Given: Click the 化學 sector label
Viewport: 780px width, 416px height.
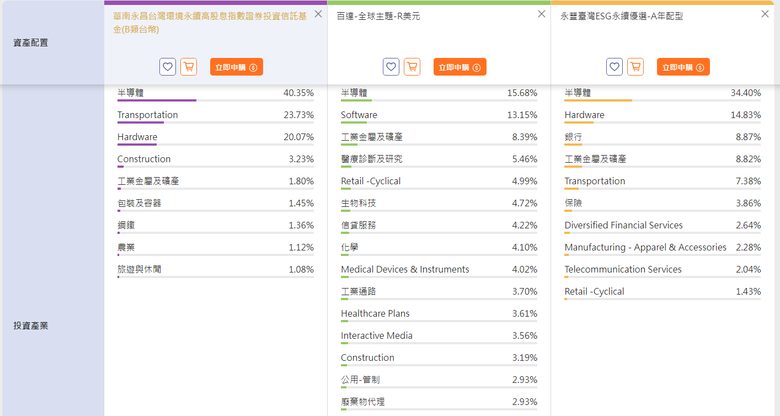Looking at the screenshot, I should 349,247.
